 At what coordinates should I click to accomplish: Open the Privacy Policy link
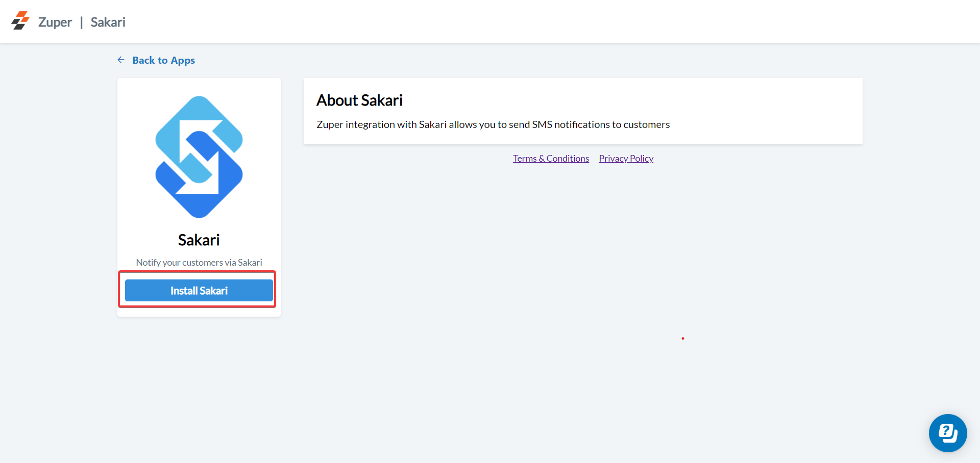pyautogui.click(x=626, y=159)
